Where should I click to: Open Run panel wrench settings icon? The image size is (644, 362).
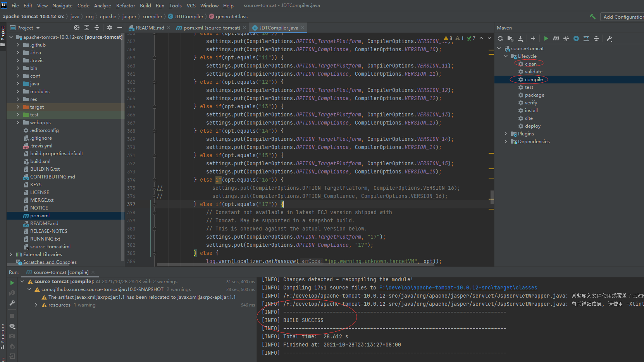point(12,303)
